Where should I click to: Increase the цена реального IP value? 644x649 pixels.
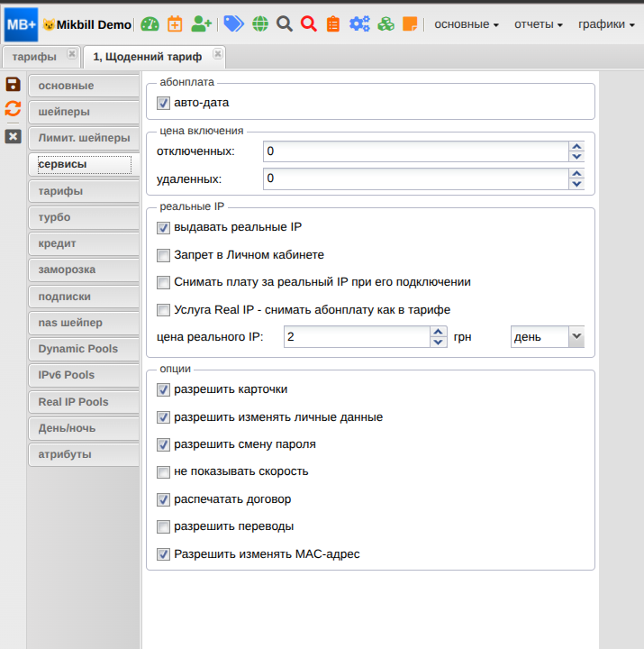pos(439,332)
